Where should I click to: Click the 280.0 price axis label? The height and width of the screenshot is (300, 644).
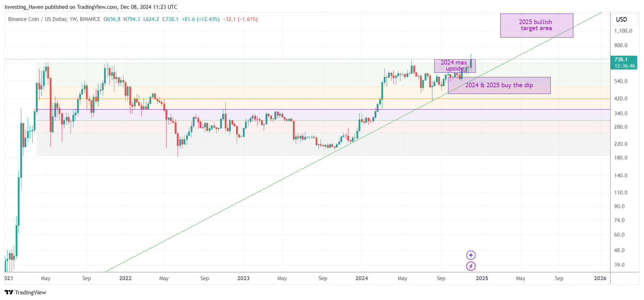tap(621, 127)
